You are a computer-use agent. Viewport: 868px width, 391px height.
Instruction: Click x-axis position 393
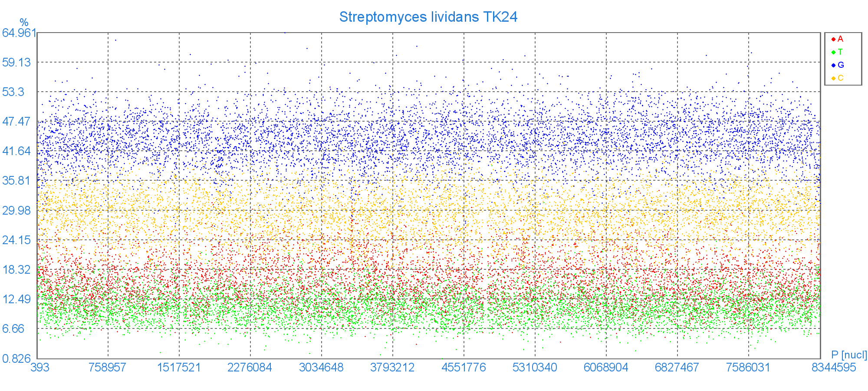coord(39,368)
